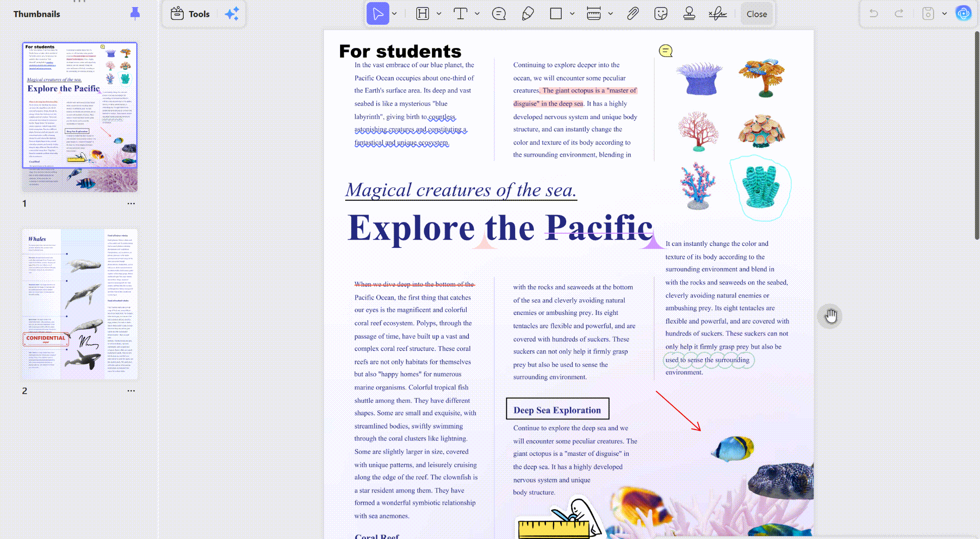Activate the select arrow cursor tool
This screenshot has width=980, height=539.
(377, 14)
